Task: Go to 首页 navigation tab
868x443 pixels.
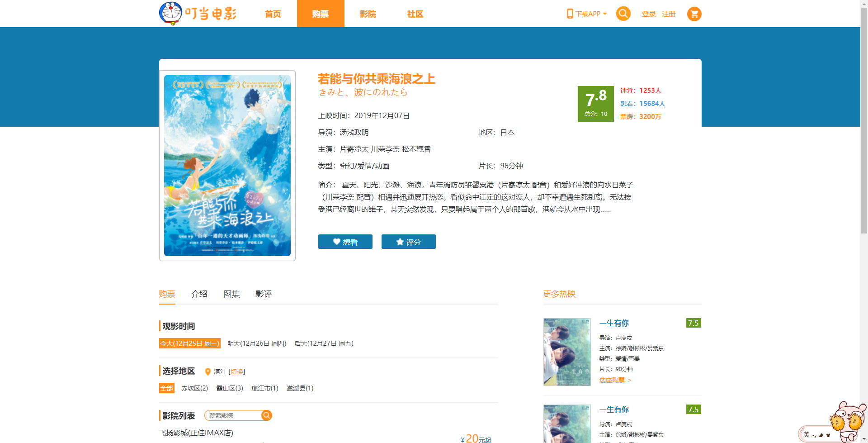Action: (273, 14)
